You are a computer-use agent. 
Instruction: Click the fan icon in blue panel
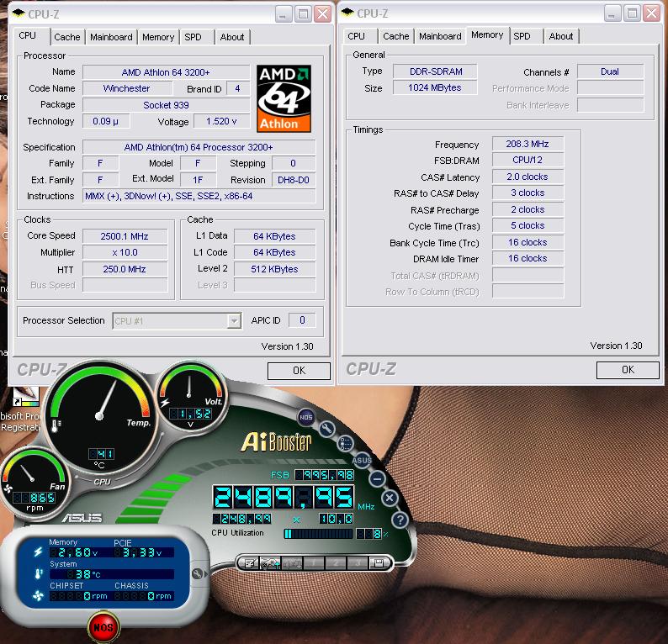(x=39, y=595)
